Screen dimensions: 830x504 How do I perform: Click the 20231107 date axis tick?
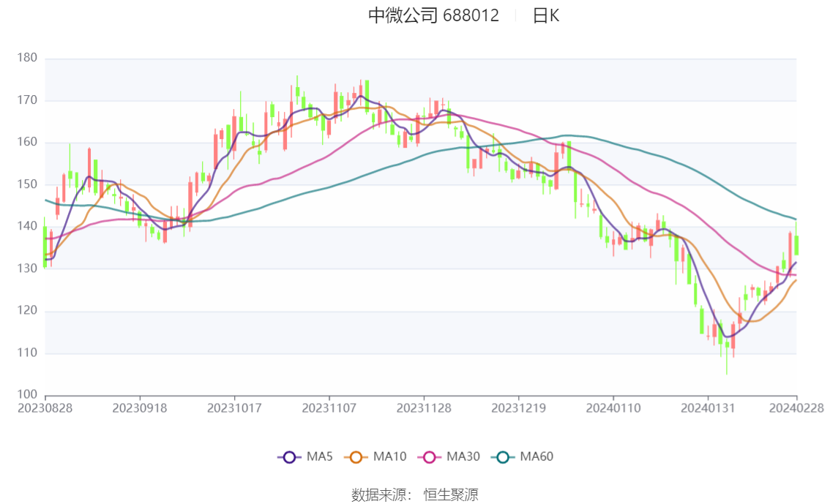329,408
